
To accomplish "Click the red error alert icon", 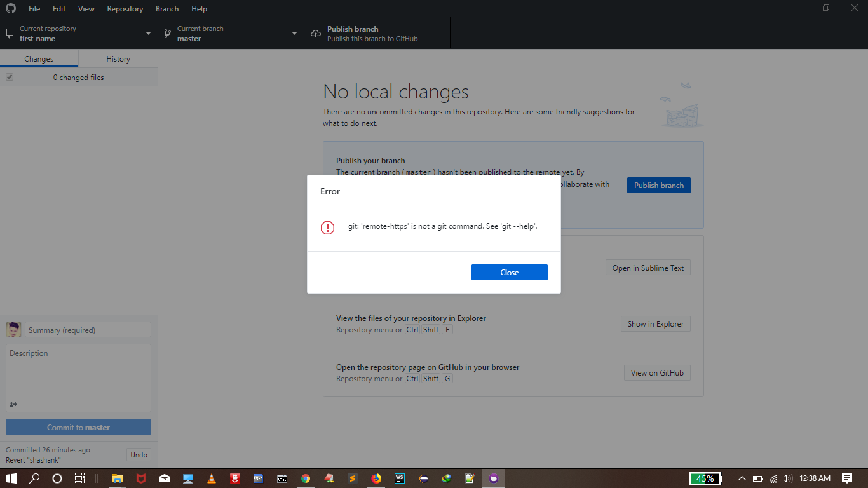I will coord(327,226).
